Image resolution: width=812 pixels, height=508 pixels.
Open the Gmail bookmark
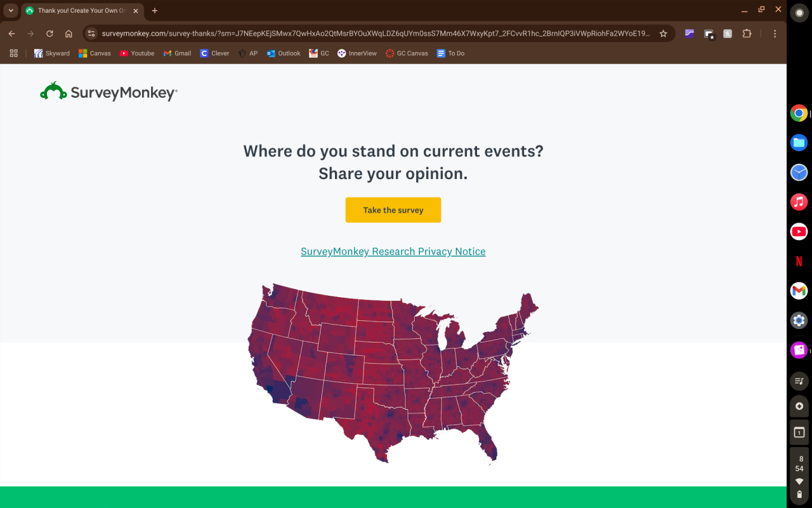(x=177, y=53)
